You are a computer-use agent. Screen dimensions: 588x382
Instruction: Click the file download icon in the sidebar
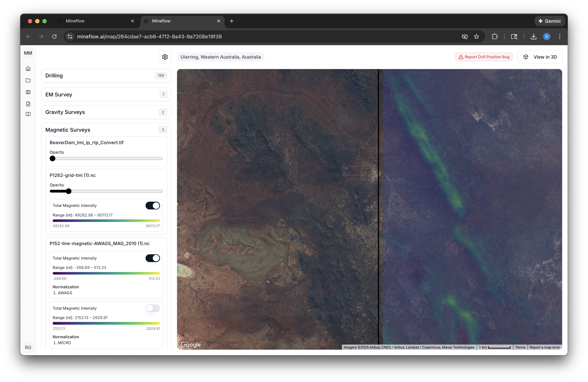[28, 104]
